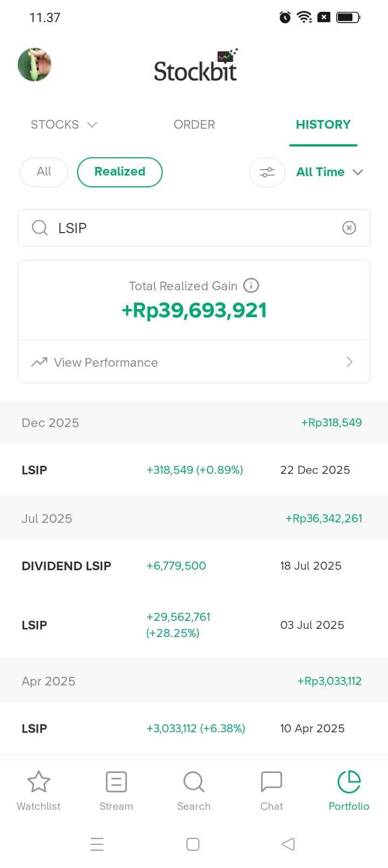Screen dimensions: 388x868
Task: Open the LSIP 22 Dec 2025 entry
Action: (x=194, y=470)
